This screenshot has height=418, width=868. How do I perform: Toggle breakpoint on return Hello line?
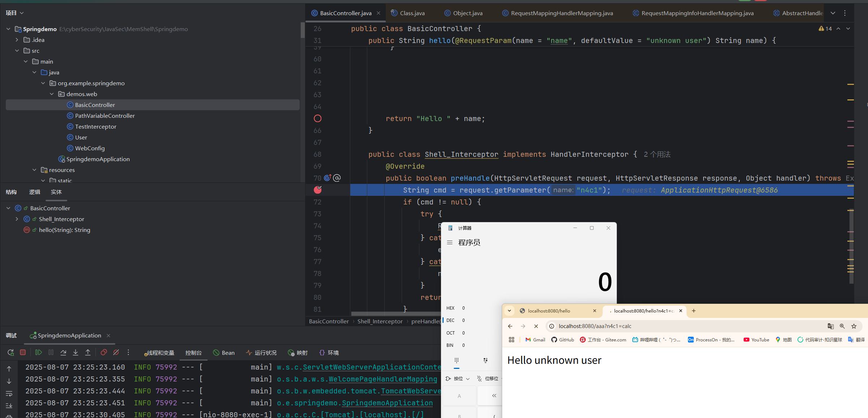[x=317, y=118]
